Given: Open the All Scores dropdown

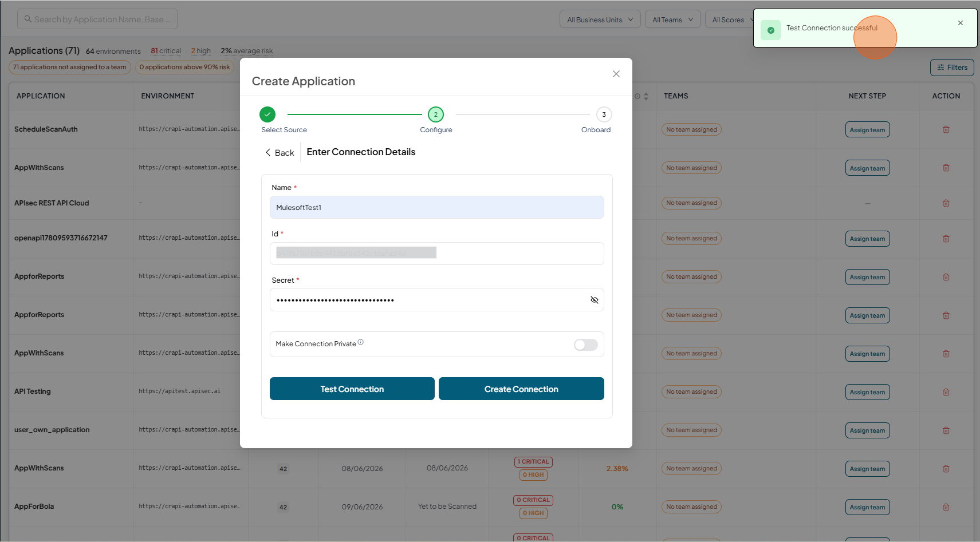Looking at the screenshot, I should [x=730, y=19].
